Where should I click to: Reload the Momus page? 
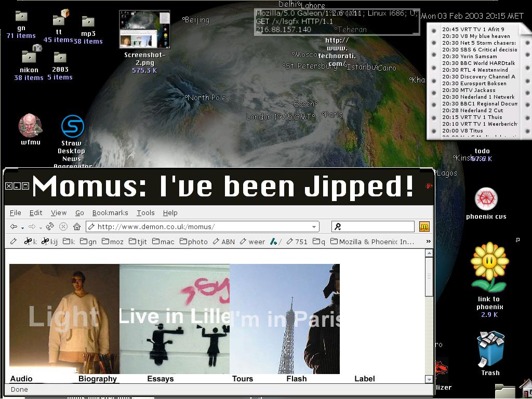point(50,227)
